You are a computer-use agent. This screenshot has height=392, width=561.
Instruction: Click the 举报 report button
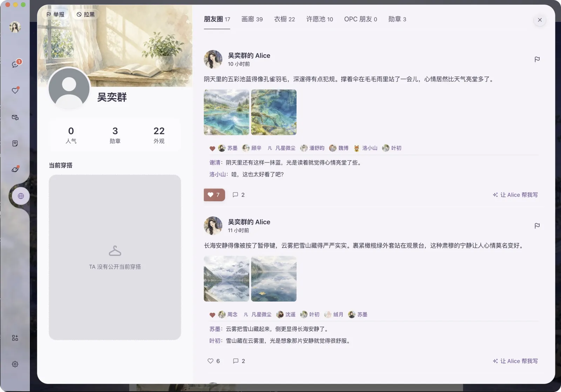coord(55,14)
